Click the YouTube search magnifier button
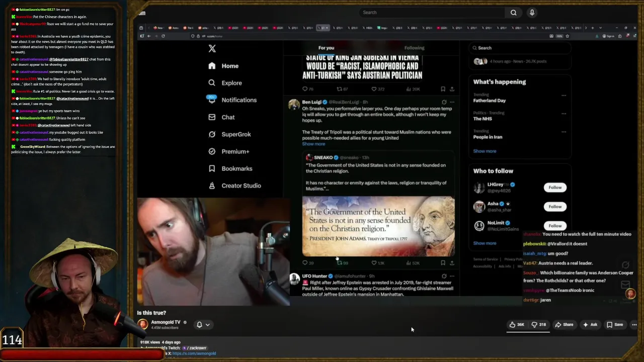The image size is (644, 362). tap(514, 13)
